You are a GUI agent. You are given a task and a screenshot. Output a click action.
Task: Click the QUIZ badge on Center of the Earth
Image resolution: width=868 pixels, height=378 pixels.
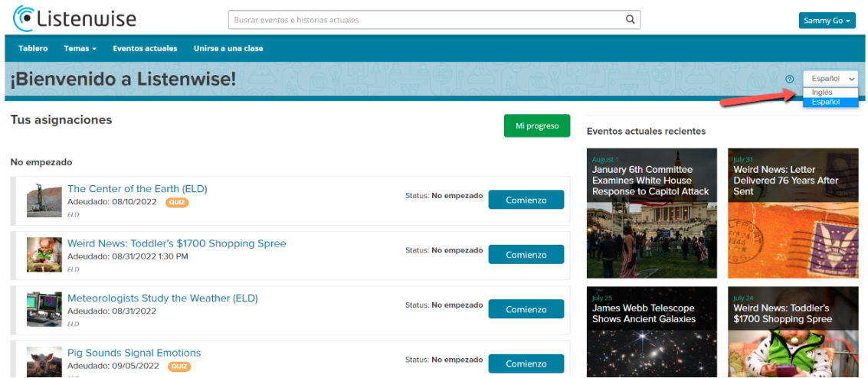(x=177, y=202)
